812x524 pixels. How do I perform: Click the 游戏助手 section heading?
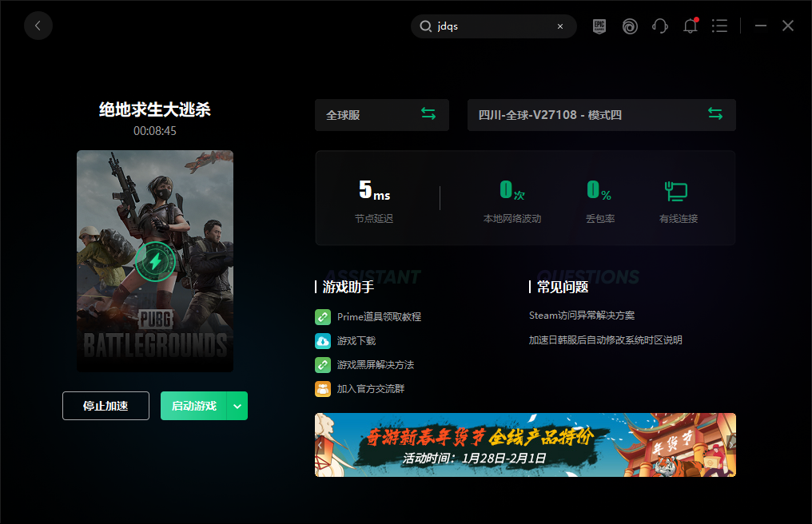click(348, 287)
